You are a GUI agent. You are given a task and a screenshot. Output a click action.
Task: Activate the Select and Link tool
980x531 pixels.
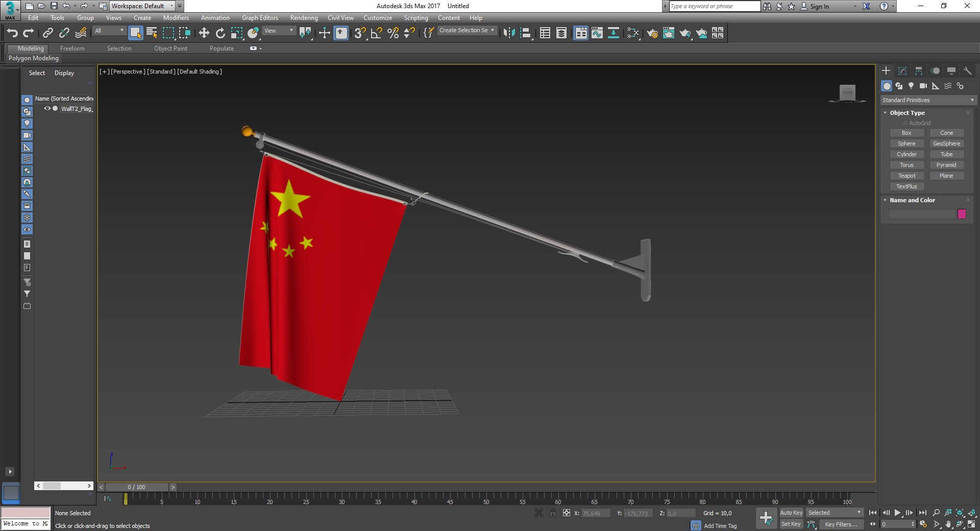[48, 33]
